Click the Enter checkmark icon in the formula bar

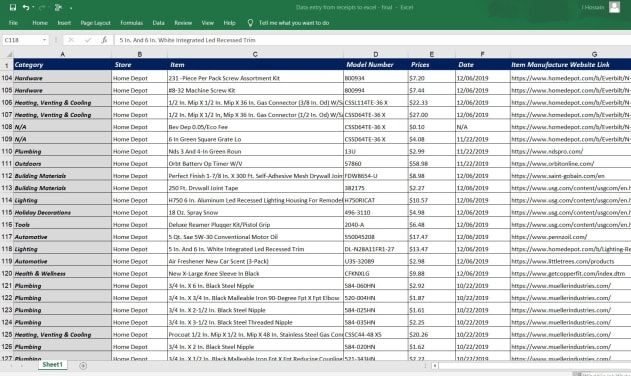click(88, 40)
